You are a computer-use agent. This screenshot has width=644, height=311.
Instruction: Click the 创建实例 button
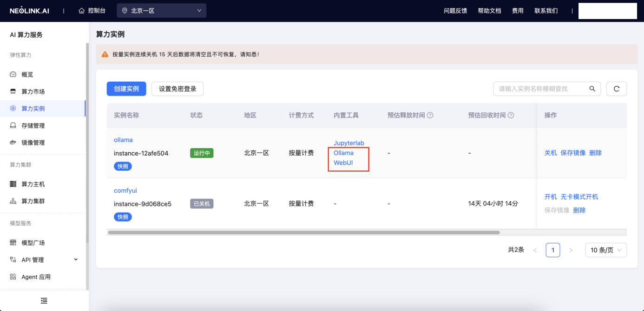pyautogui.click(x=126, y=89)
